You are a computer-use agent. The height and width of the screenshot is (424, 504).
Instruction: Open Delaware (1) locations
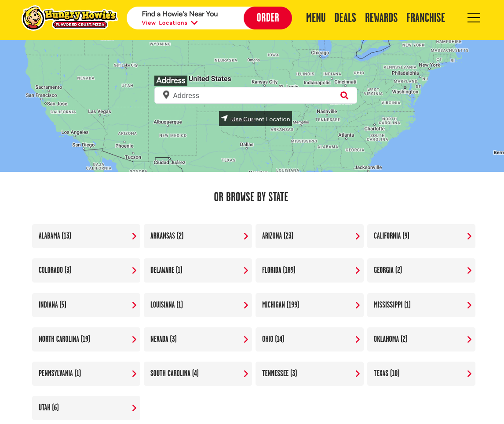click(x=197, y=271)
